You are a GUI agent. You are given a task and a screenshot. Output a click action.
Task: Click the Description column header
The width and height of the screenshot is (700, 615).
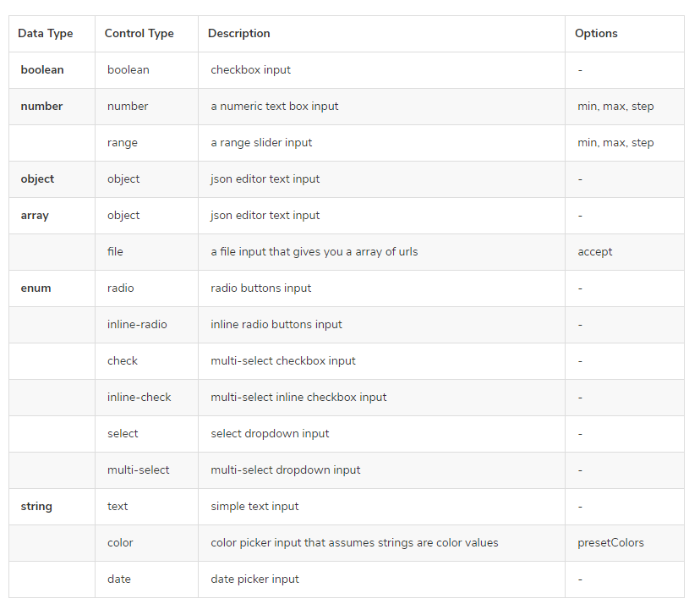239,34
